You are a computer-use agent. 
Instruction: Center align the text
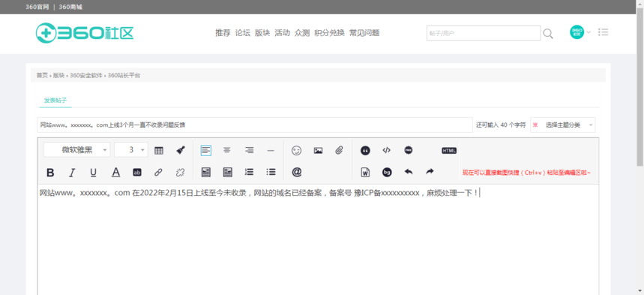click(226, 151)
